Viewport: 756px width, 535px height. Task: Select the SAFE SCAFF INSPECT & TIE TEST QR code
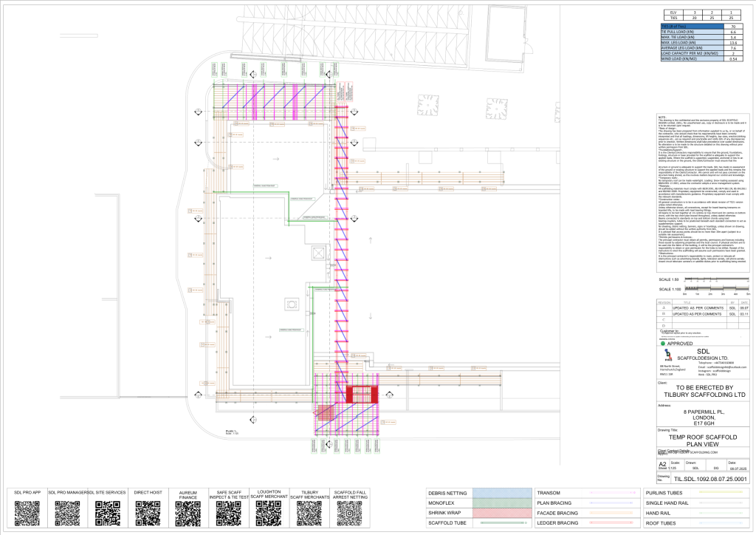click(x=229, y=514)
